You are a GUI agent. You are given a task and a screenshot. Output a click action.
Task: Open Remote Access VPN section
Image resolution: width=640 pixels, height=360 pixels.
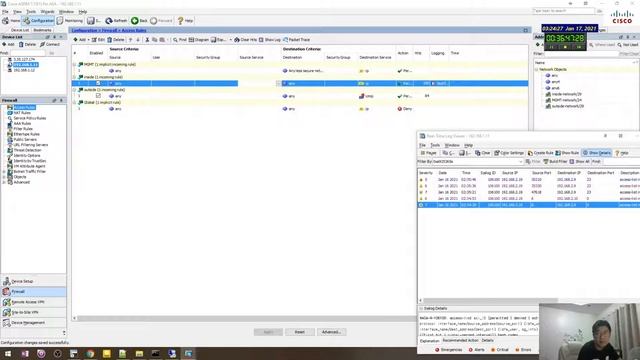tap(33, 302)
